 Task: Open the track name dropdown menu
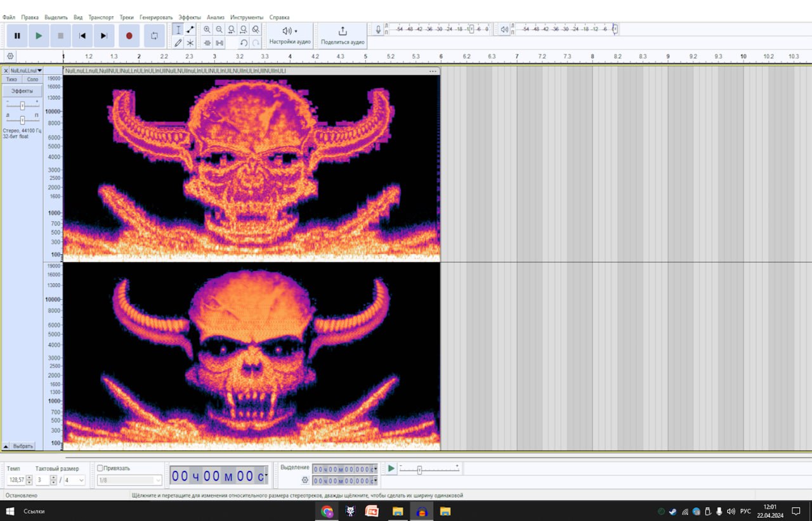point(27,71)
